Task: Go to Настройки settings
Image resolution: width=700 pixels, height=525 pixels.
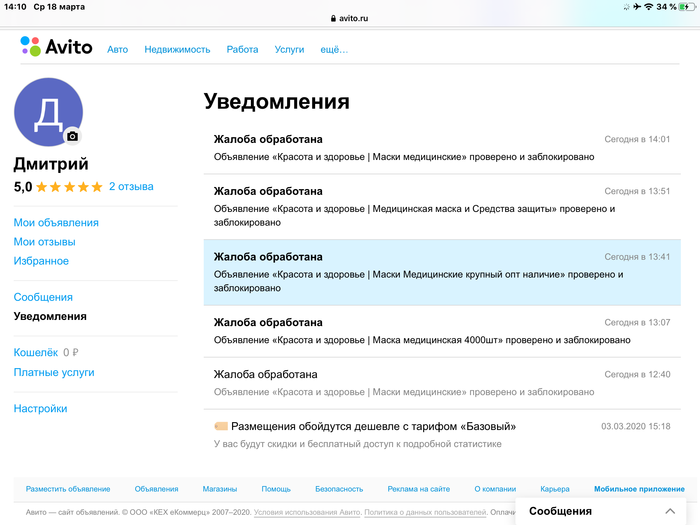Action: [40, 408]
